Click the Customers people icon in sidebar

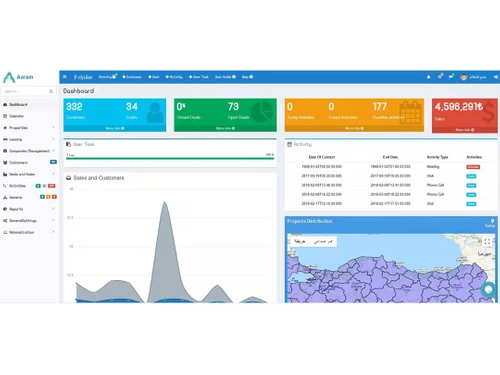click(5, 163)
